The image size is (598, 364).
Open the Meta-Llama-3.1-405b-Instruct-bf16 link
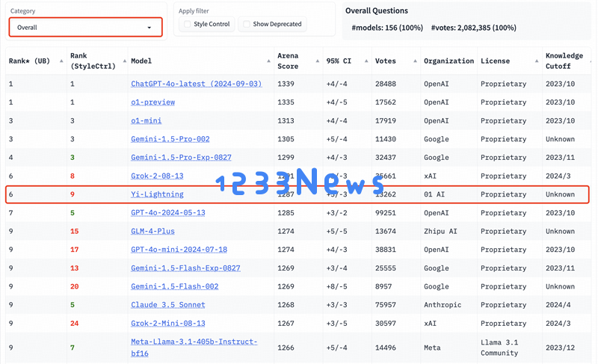coord(194,348)
